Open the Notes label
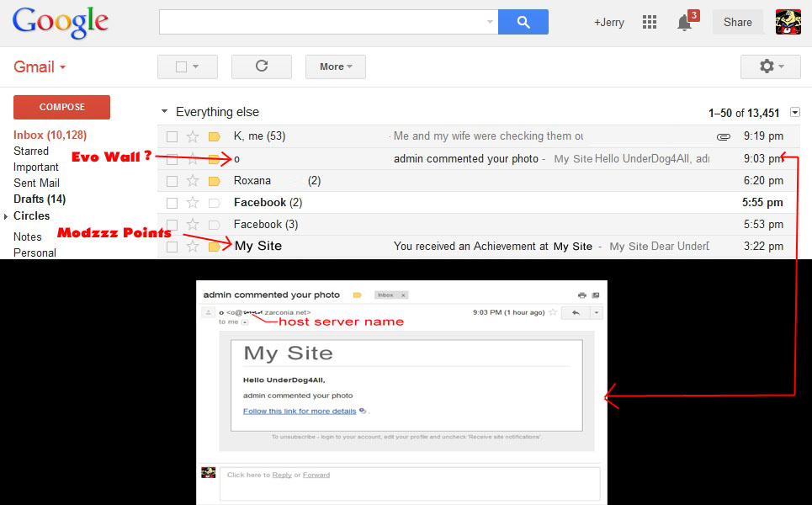Image resolution: width=812 pixels, height=505 pixels. (x=28, y=237)
